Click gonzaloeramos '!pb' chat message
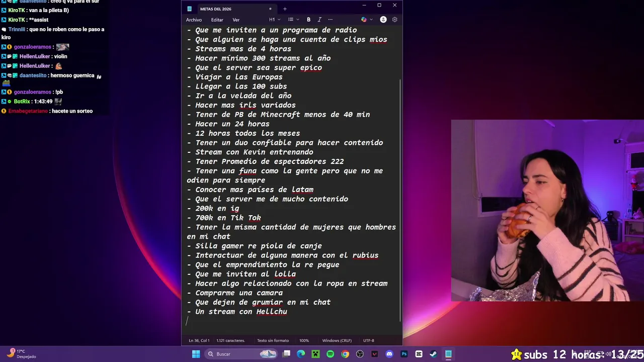Screen dimensions: 644x362 click(32, 92)
